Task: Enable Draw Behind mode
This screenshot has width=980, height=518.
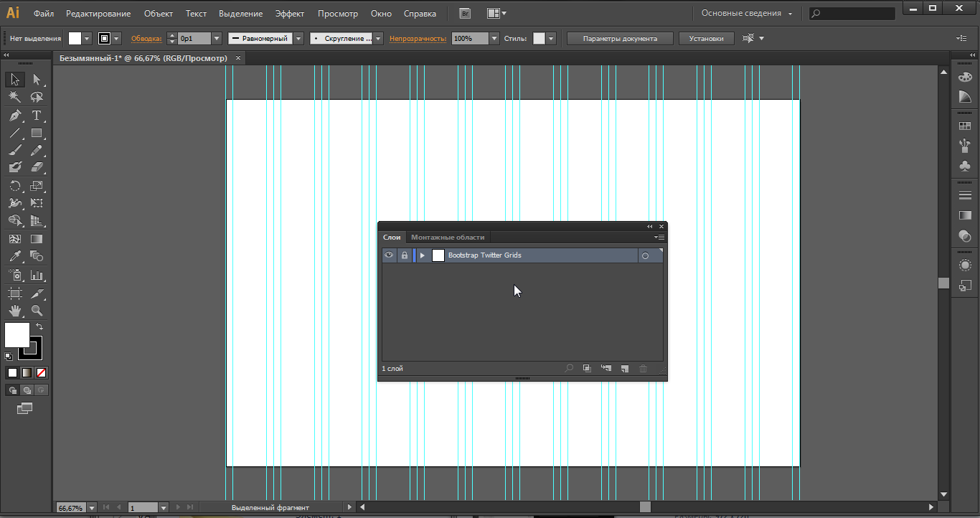Action: [x=27, y=390]
